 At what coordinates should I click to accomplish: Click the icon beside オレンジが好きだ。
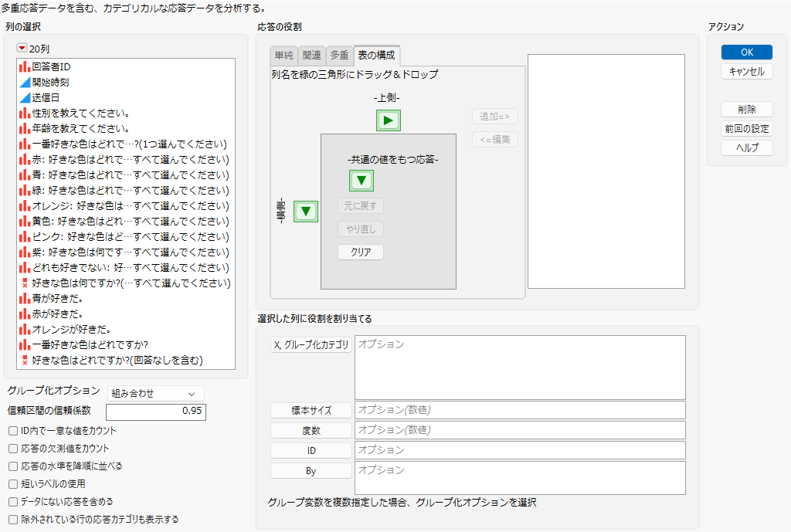(25, 330)
